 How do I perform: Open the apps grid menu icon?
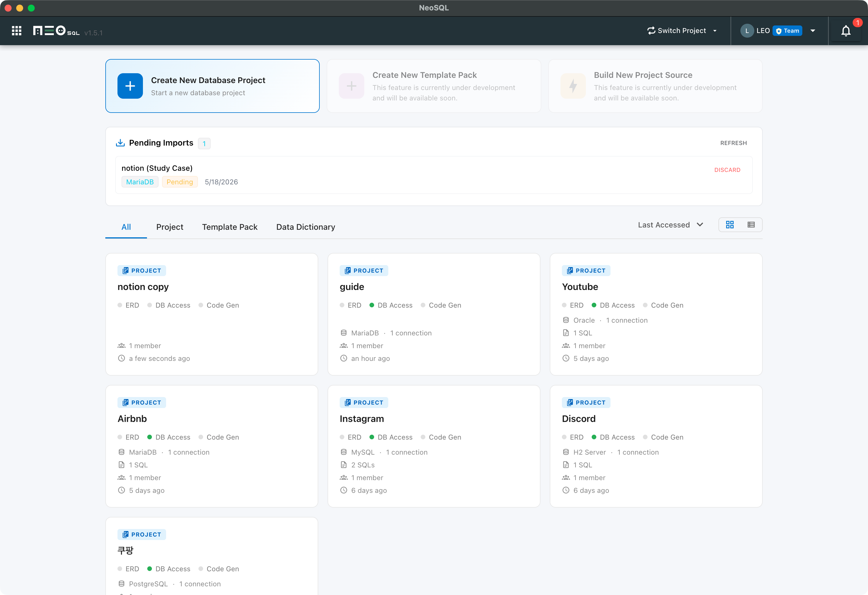[16, 31]
